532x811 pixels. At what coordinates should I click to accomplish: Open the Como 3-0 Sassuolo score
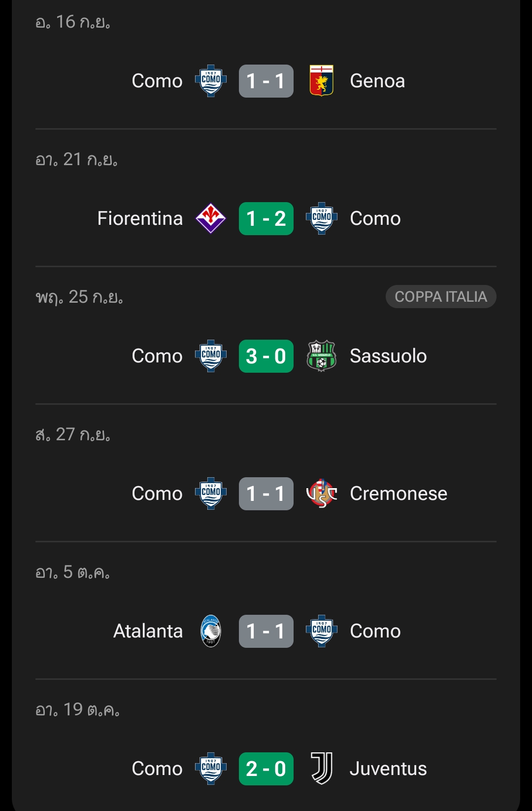coord(266,356)
